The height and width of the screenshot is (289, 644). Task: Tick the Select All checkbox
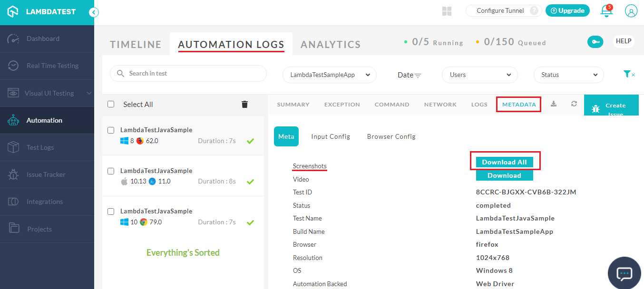pyautogui.click(x=111, y=104)
